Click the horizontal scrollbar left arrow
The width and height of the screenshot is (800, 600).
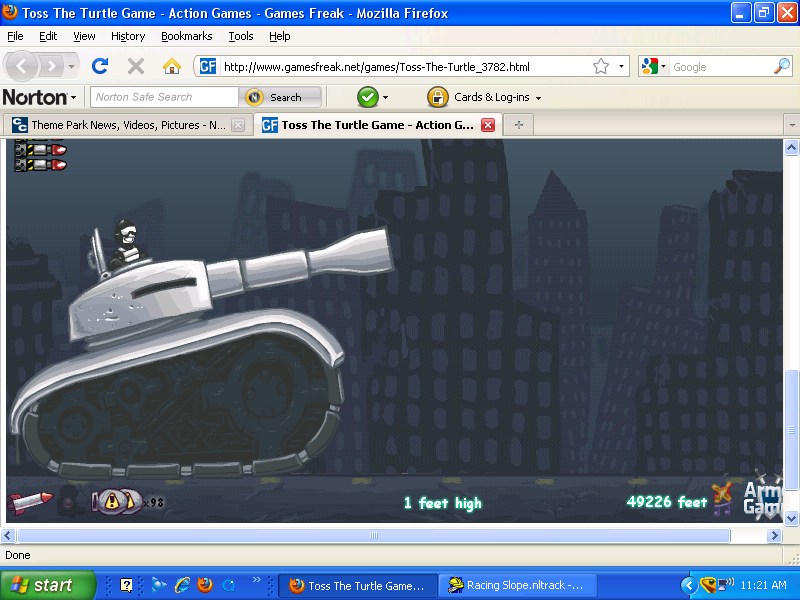(8, 535)
